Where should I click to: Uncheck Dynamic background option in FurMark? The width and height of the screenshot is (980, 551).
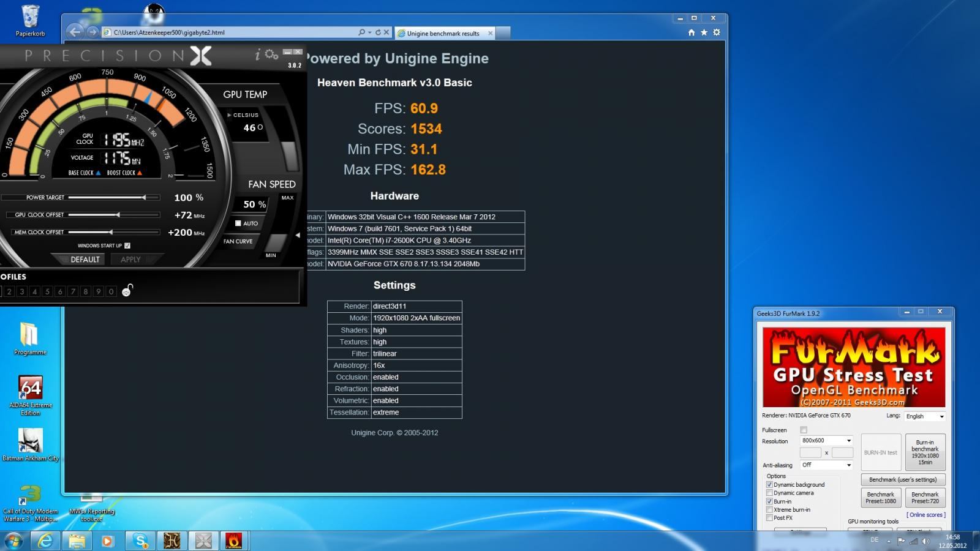pyautogui.click(x=769, y=485)
